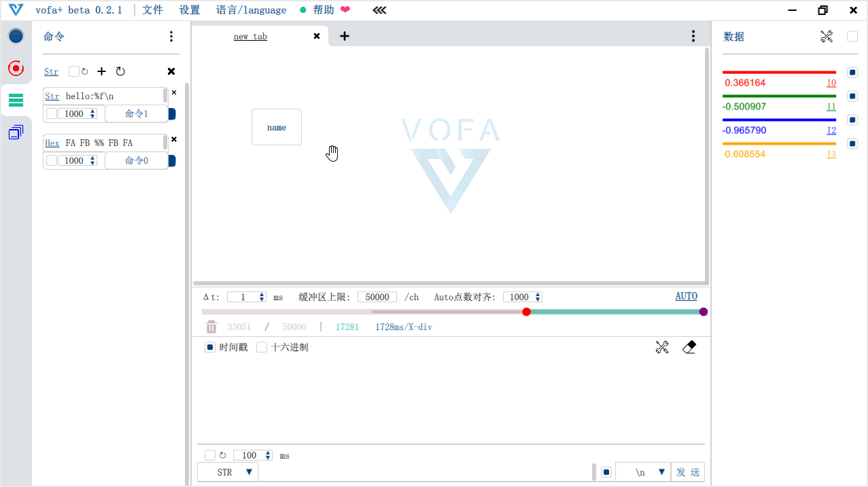Tick checkbox in hello:%f\n command row

[52, 113]
